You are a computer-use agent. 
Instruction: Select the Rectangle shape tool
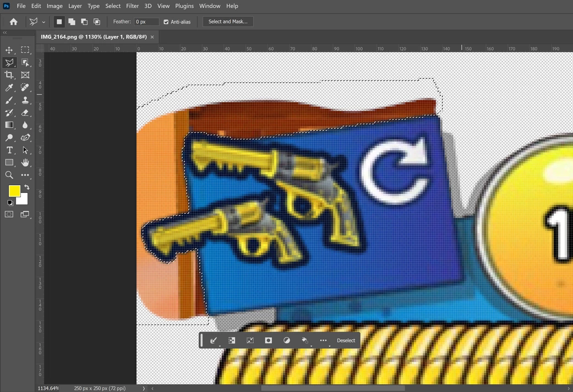(x=9, y=162)
